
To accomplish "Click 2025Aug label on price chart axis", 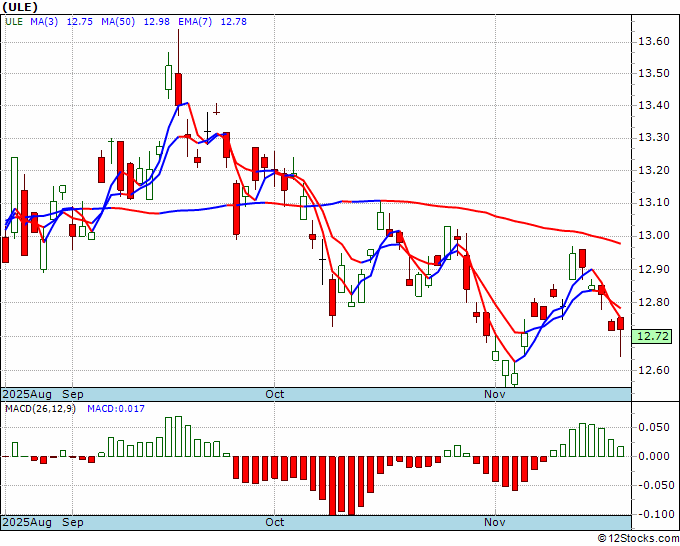I will [27, 394].
